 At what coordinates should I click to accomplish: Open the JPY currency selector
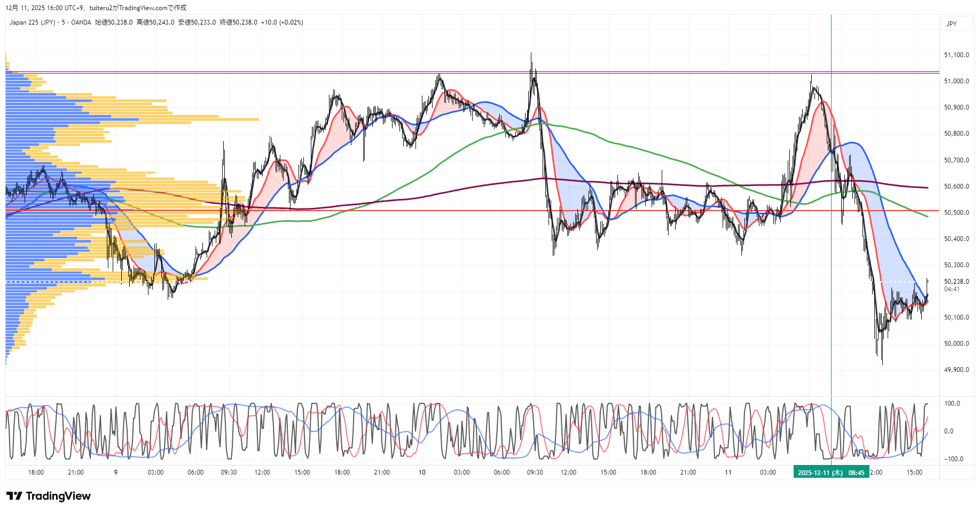click(x=952, y=24)
